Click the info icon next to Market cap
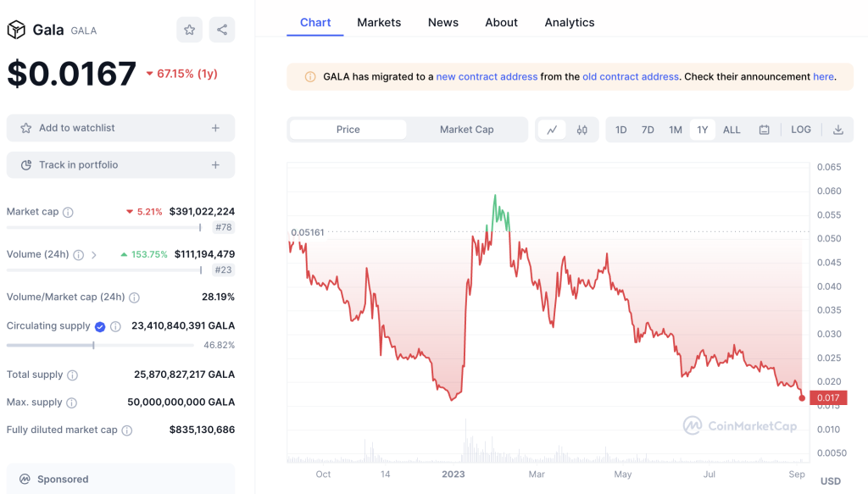868x494 pixels. (68, 213)
